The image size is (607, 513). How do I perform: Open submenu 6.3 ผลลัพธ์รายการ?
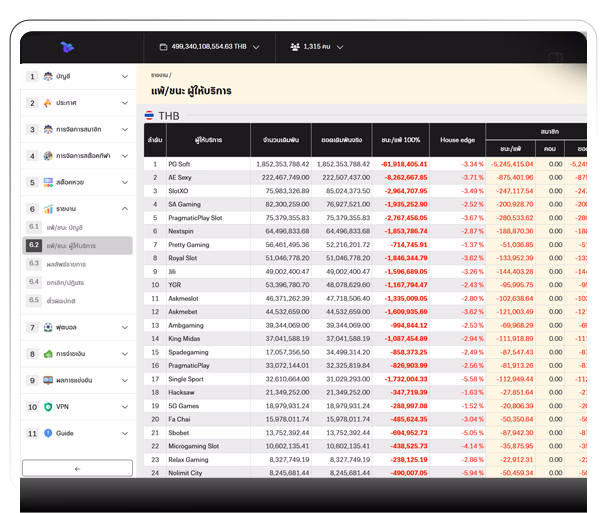click(77, 264)
